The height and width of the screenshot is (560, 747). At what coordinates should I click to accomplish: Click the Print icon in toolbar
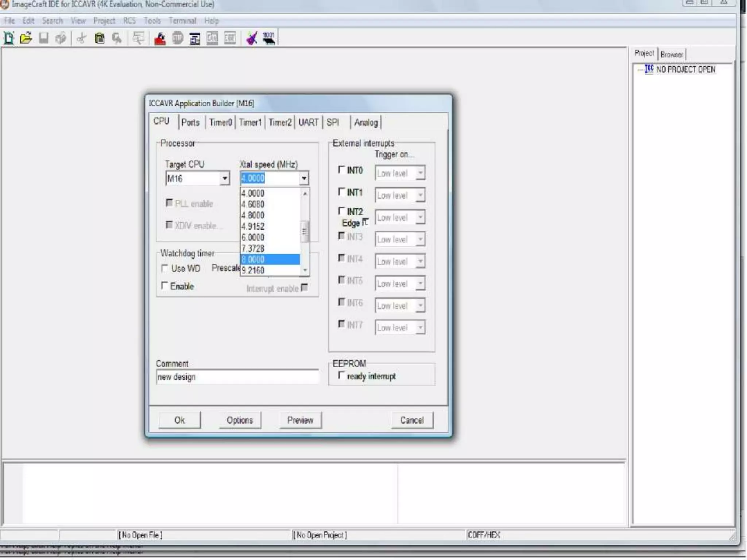[61, 38]
